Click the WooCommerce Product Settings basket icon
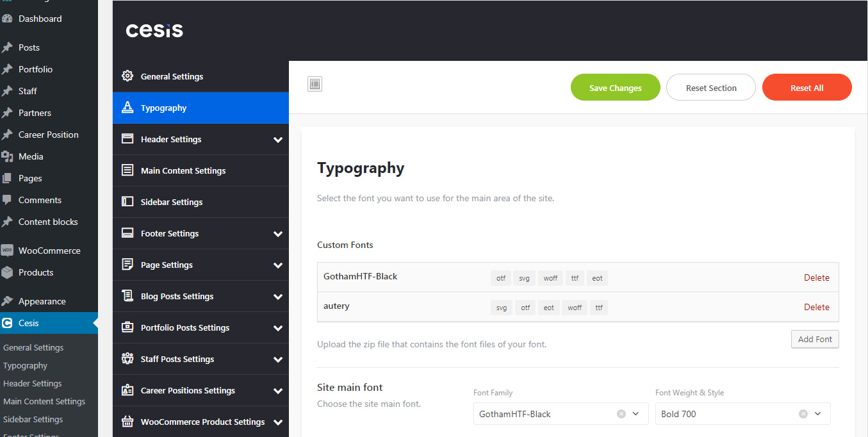Image resolution: width=868 pixels, height=437 pixels. pyautogui.click(x=127, y=422)
